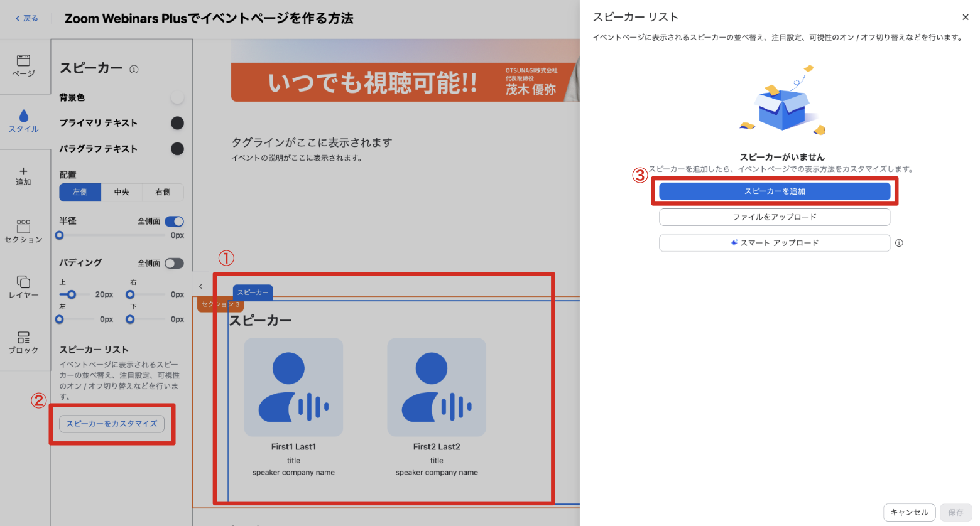The image size is (980, 526).
Task: Collapse the style side panel arrow
Action: tap(201, 286)
